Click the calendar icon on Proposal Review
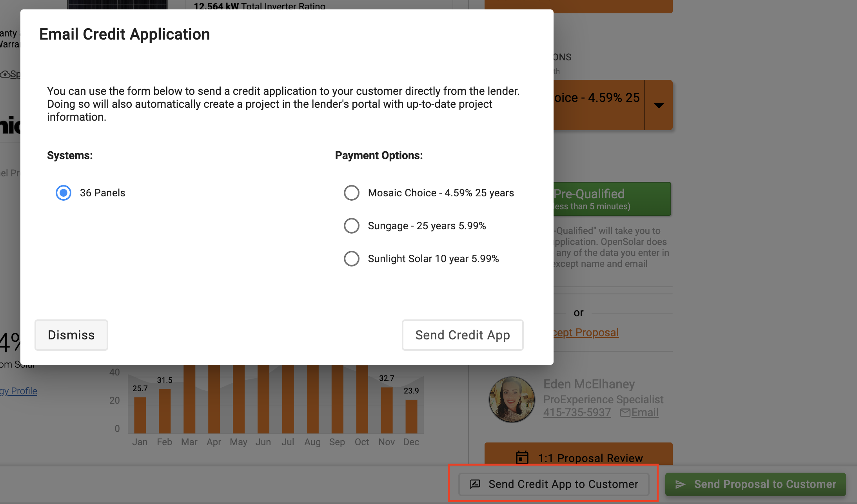This screenshot has width=857, height=504. pos(522,457)
